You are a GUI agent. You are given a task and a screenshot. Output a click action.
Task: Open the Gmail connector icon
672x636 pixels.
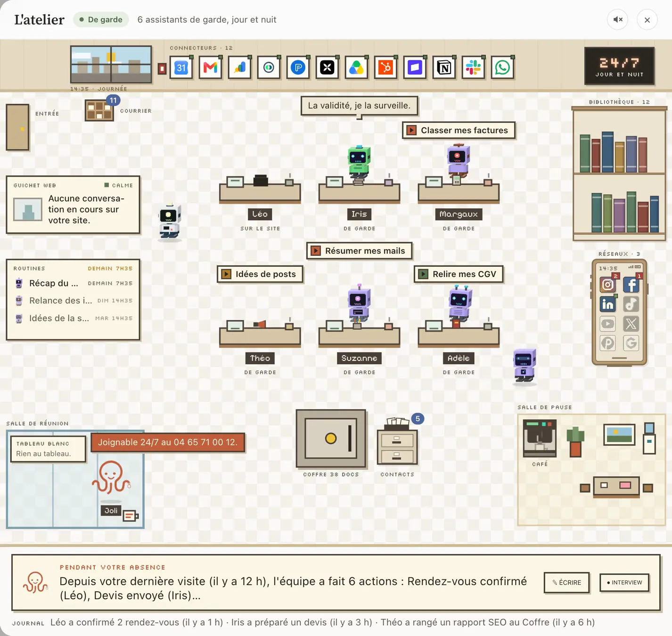pyautogui.click(x=211, y=68)
